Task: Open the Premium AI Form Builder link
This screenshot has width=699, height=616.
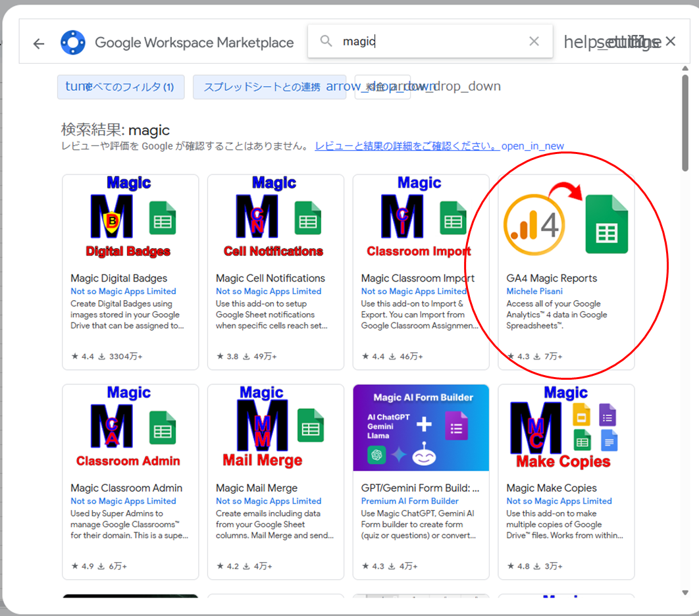Action: click(409, 501)
